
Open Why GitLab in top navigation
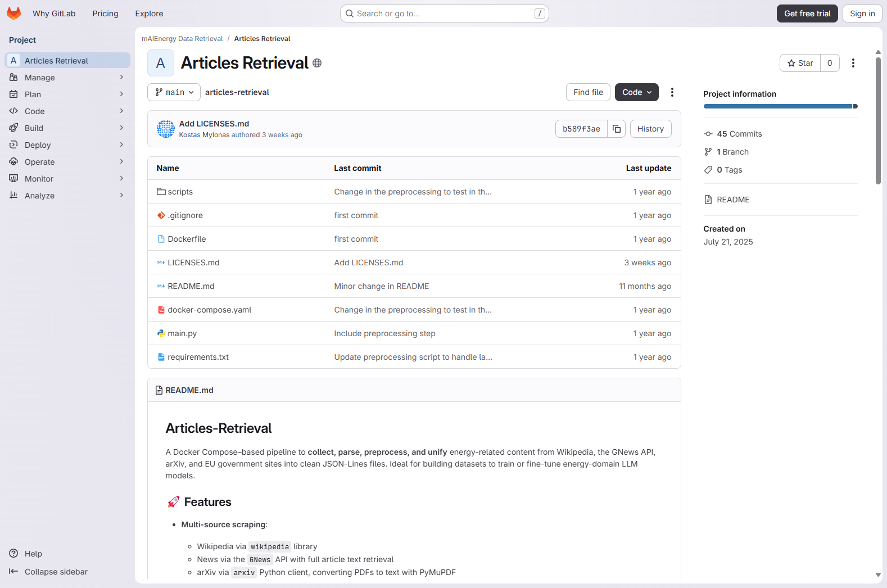[54, 13]
